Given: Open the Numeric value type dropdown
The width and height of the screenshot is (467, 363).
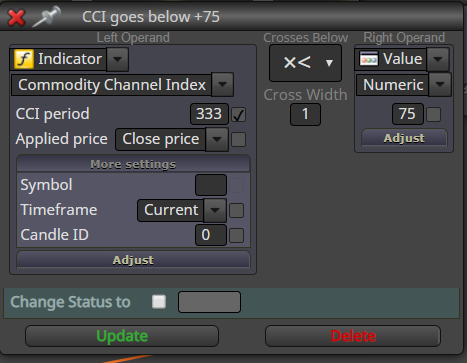Looking at the screenshot, I should pyautogui.click(x=440, y=85).
